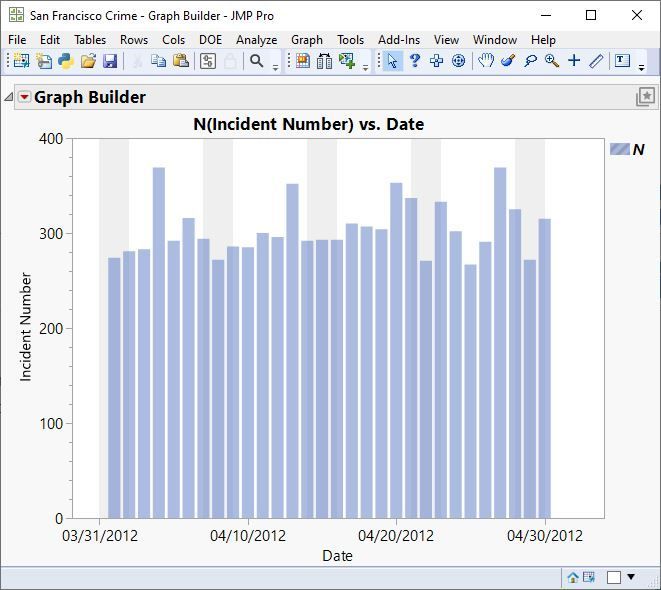Image resolution: width=661 pixels, height=590 pixels.
Task: Open the status bar dropdown arrow
Action: [x=631, y=577]
